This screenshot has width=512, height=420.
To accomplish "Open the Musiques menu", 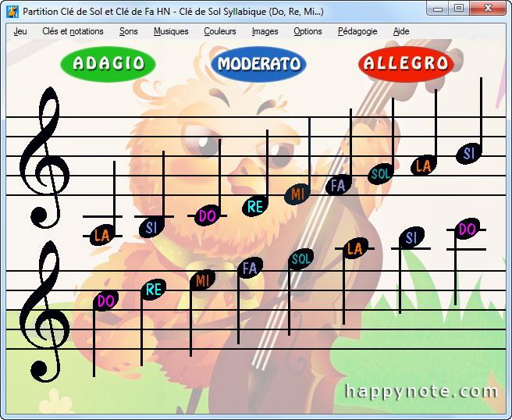I will tap(171, 31).
